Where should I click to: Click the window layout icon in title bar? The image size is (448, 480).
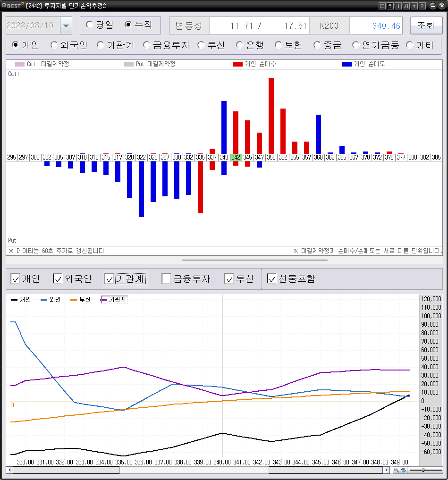(x=382, y=6)
